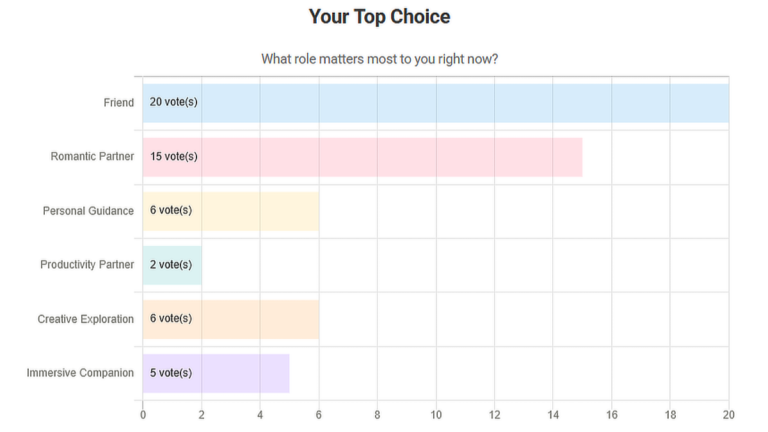
Task: Click the '5 vote(s)' data label
Action: (x=171, y=373)
